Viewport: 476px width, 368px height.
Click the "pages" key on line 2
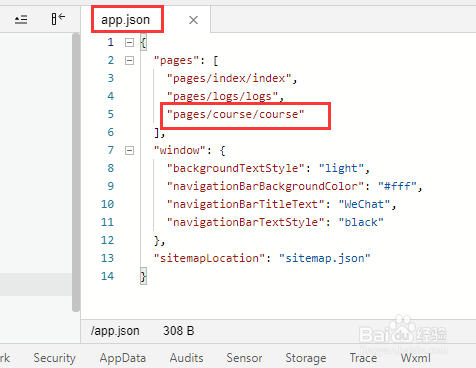tap(176, 61)
